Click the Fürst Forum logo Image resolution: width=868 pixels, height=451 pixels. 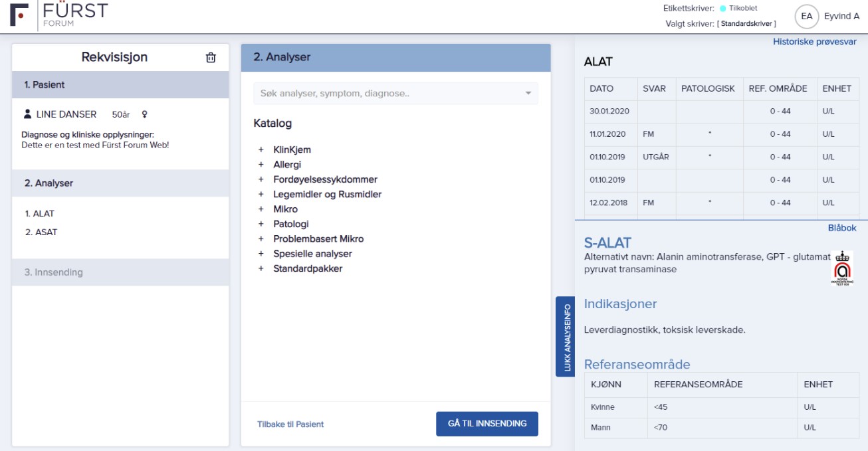coord(59,15)
